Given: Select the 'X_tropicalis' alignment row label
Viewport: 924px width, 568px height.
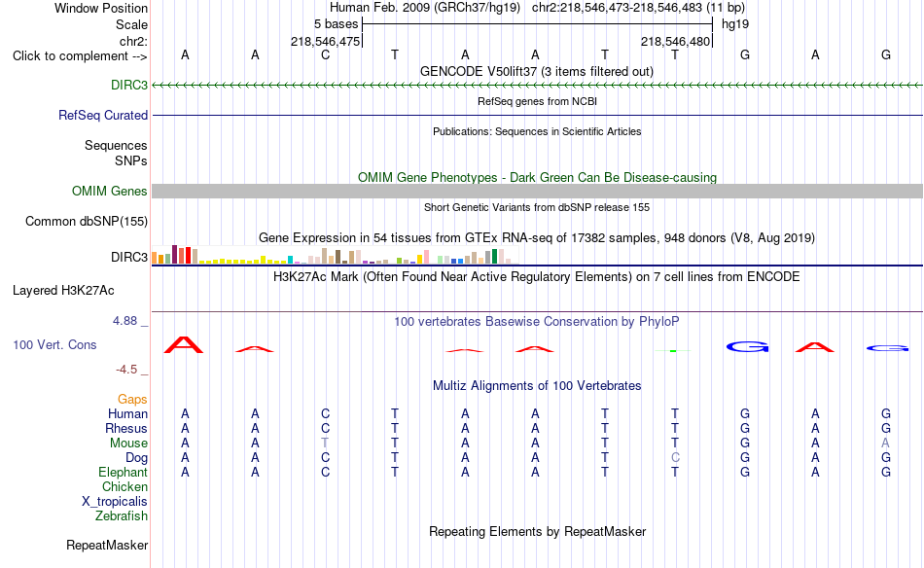Looking at the screenshot, I should pyautogui.click(x=115, y=502).
